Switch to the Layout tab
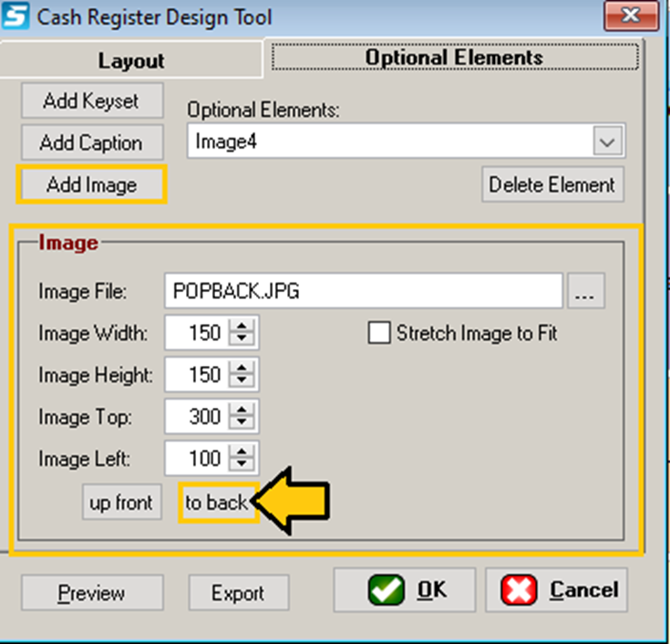This screenshot has height=644, width=670. click(x=131, y=60)
